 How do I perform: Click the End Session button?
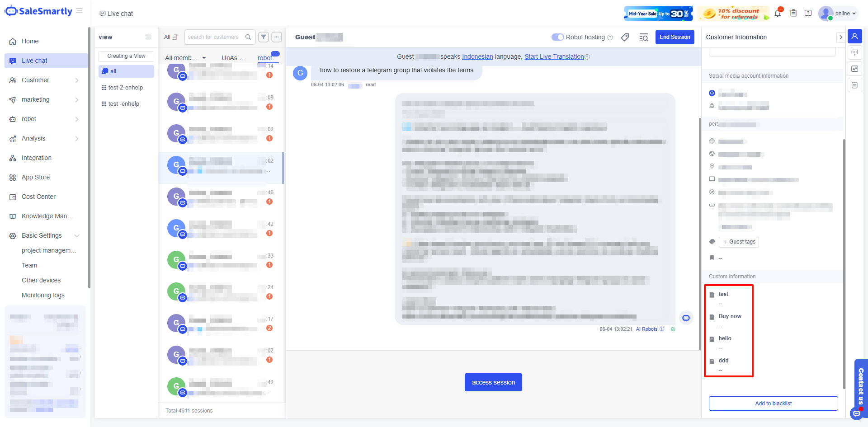click(675, 37)
